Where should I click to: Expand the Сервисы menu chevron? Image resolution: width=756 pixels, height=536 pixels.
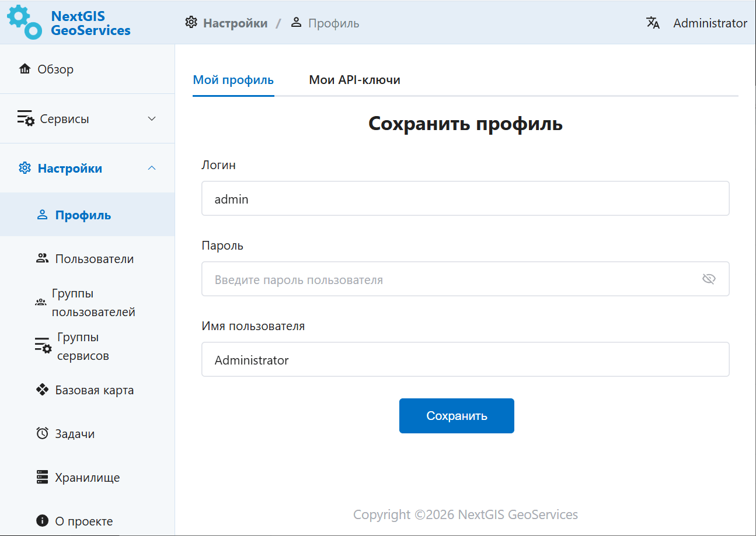[x=152, y=119]
